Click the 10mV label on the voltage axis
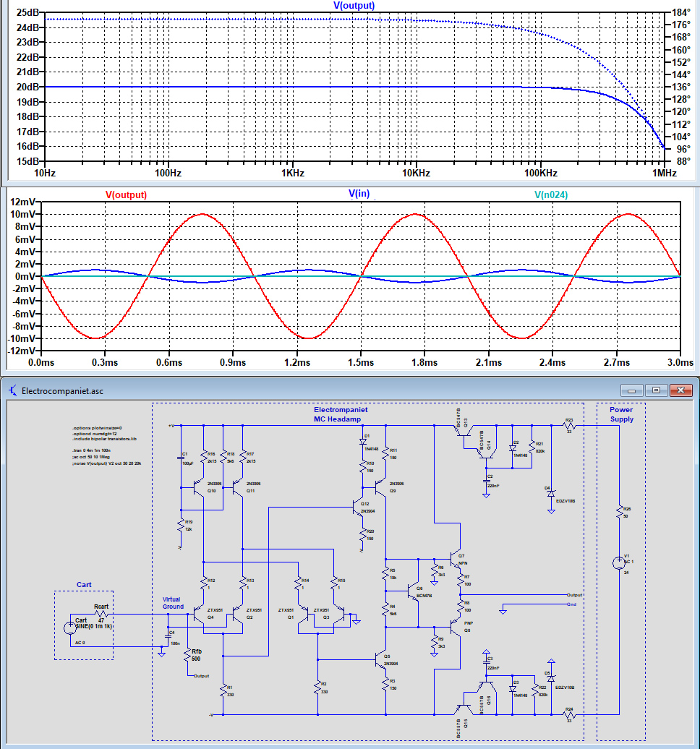Screen dimensions: 700x749 pos(23,214)
